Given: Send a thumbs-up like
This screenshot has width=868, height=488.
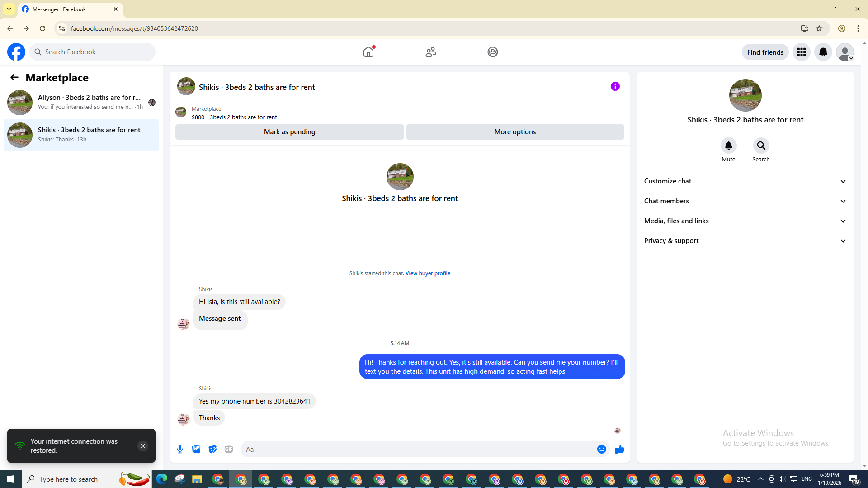Looking at the screenshot, I should pos(619,449).
